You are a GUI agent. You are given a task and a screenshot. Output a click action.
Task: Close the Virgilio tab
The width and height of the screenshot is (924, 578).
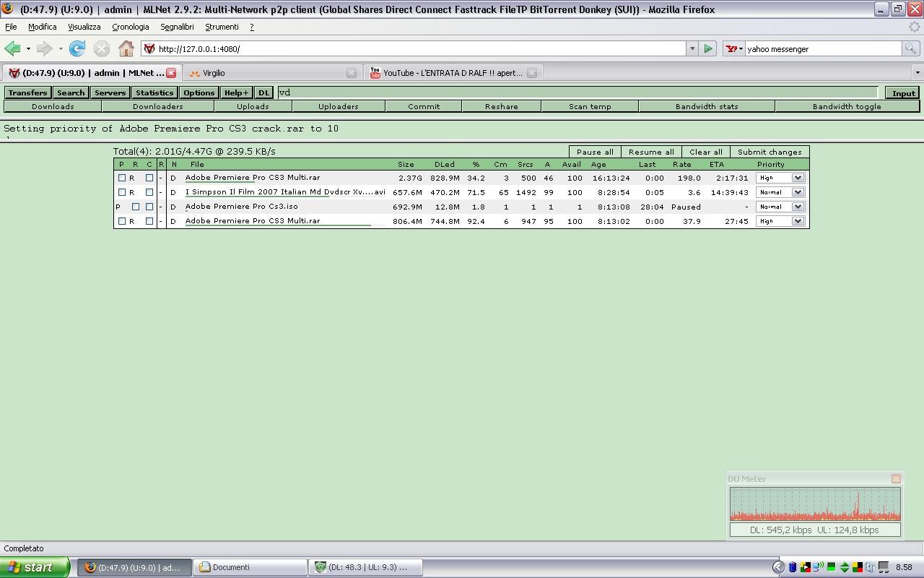(x=352, y=73)
